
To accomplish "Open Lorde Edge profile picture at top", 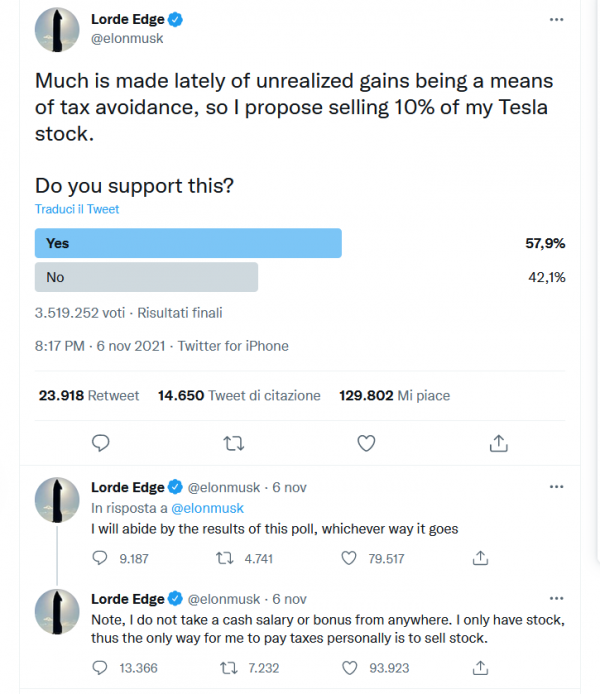I will pyautogui.click(x=57, y=30).
